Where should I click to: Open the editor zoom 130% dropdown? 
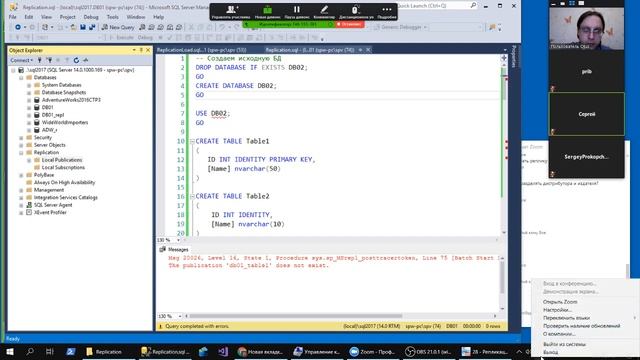pyautogui.click(x=178, y=240)
